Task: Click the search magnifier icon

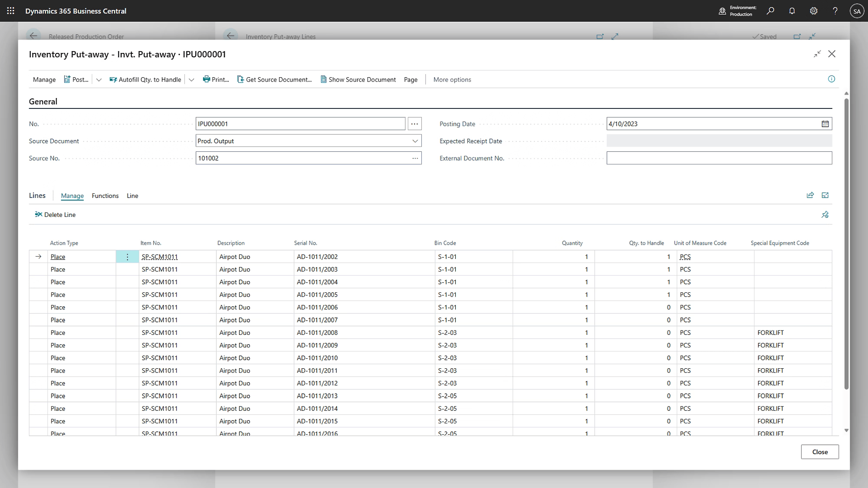Action: click(x=770, y=11)
